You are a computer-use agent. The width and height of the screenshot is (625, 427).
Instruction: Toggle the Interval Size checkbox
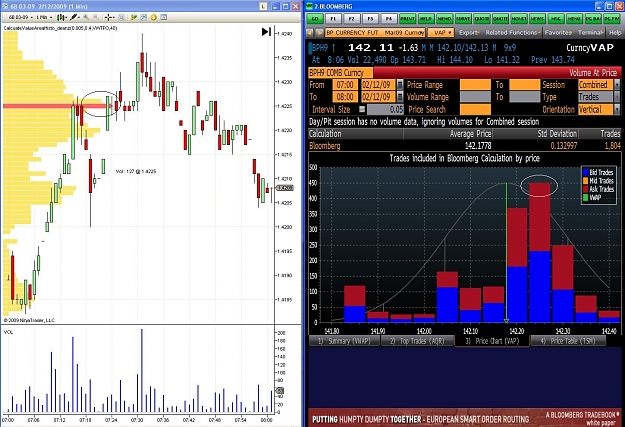(x=362, y=109)
